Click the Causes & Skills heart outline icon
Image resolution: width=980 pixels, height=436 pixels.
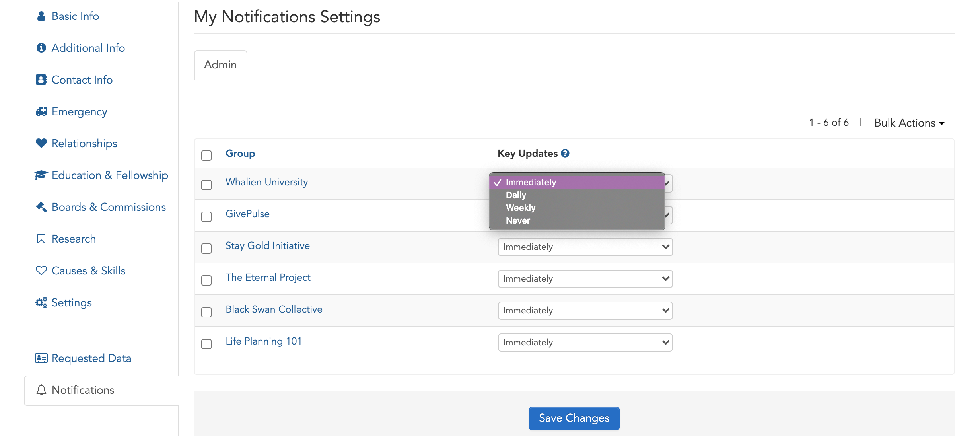[x=41, y=271]
